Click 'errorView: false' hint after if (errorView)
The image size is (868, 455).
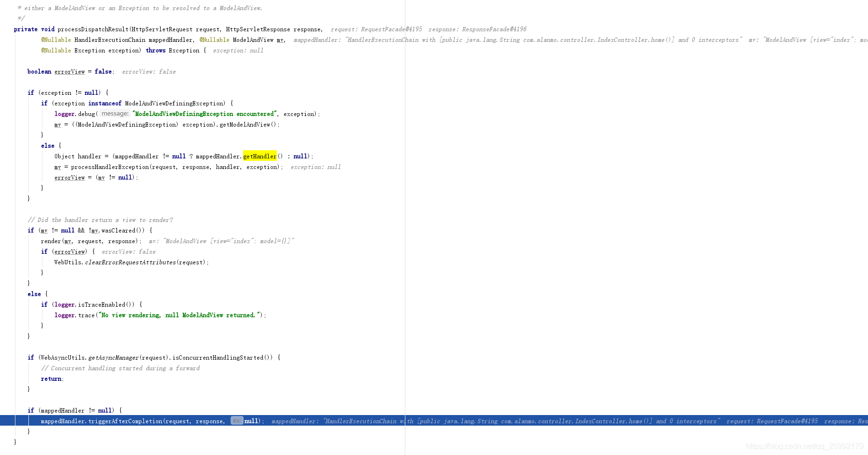(x=129, y=252)
